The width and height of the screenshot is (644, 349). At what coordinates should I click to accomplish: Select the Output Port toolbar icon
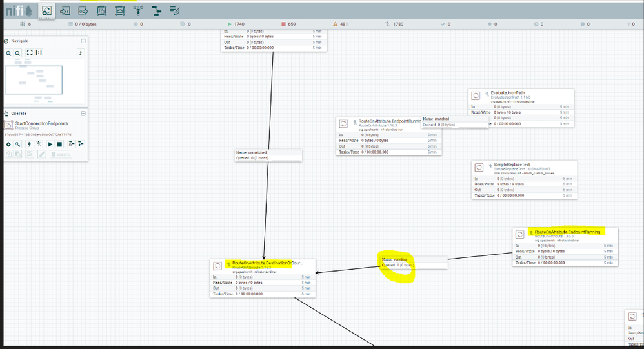83,11
